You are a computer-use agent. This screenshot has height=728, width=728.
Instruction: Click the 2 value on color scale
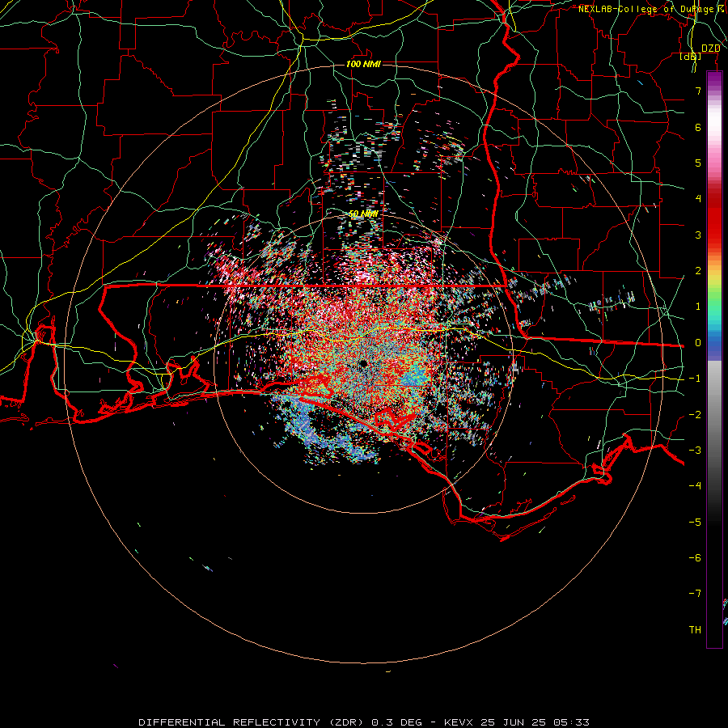pos(698,271)
